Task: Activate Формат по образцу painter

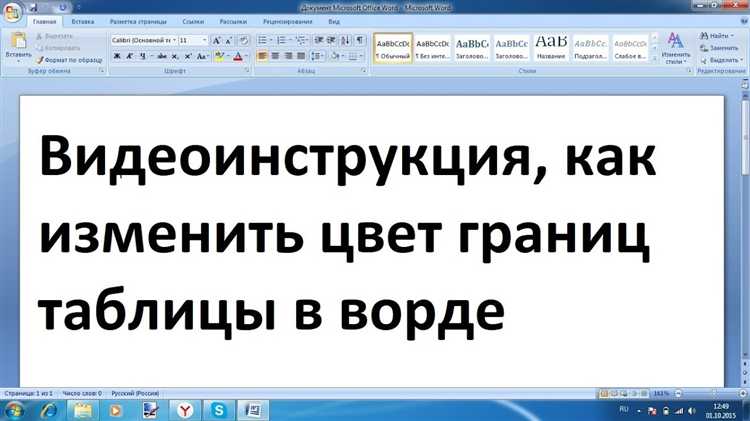Action: [69, 60]
